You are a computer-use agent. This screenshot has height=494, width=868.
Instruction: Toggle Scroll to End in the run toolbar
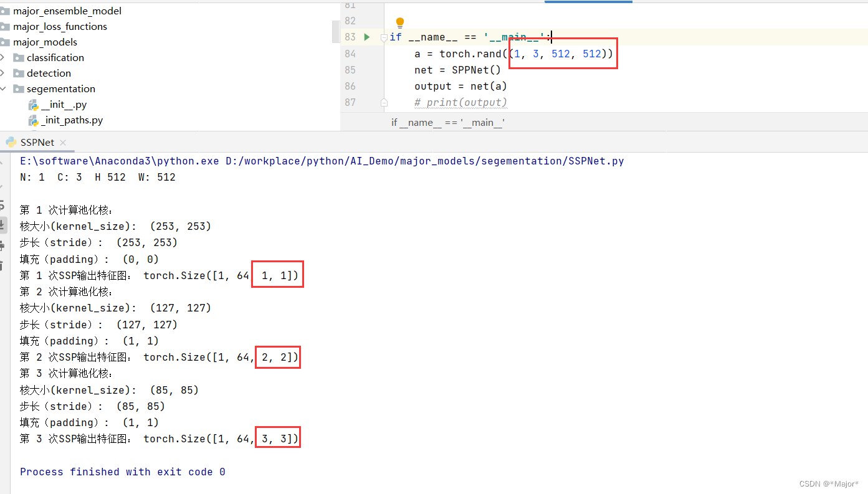click(x=3, y=225)
